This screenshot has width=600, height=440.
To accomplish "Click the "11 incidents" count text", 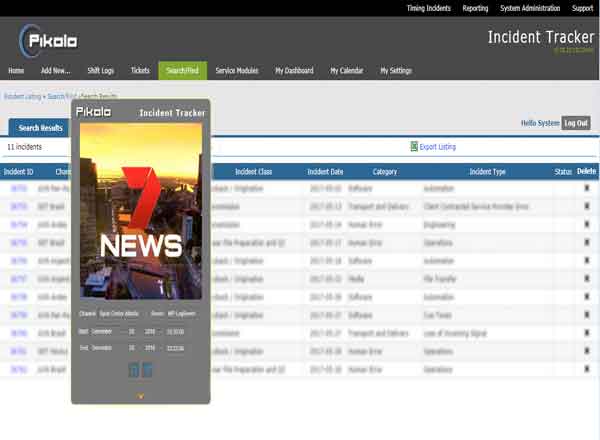I will pyautogui.click(x=24, y=147).
